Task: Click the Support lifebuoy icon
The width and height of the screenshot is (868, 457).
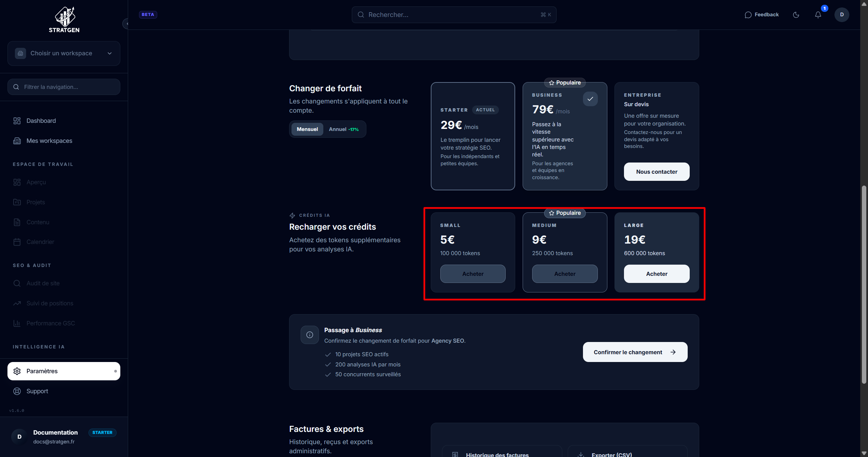Action: tap(17, 391)
